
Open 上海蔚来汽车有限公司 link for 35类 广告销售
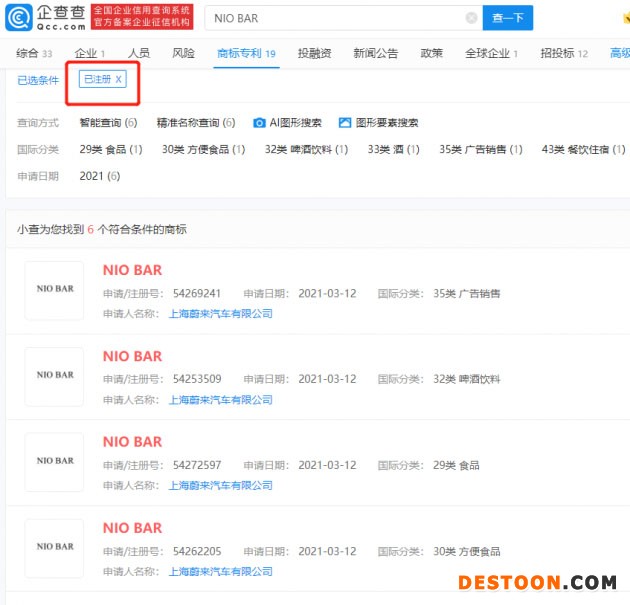pyautogui.click(x=221, y=314)
